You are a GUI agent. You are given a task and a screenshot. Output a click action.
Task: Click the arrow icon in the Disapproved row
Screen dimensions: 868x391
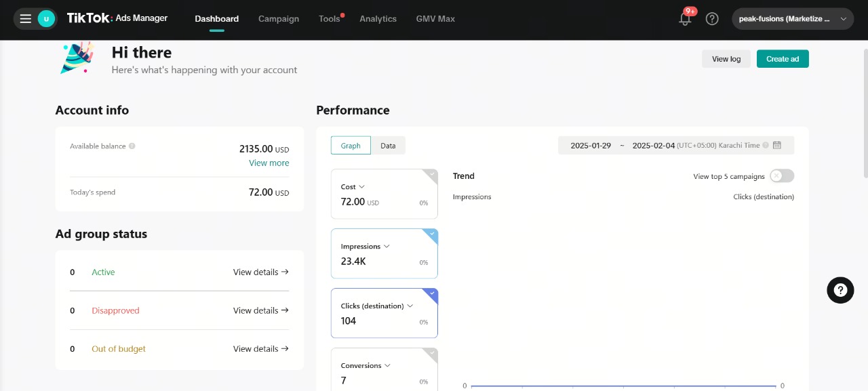(285, 310)
